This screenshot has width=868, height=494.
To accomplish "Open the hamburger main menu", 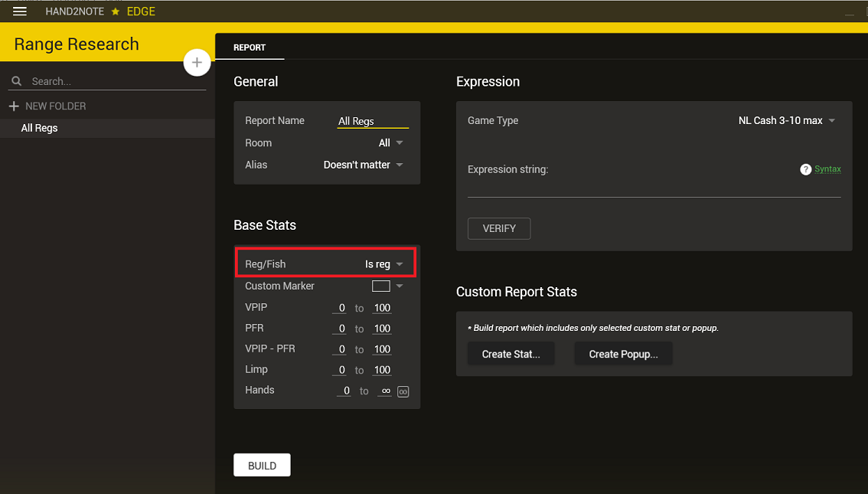I will 20,11.
